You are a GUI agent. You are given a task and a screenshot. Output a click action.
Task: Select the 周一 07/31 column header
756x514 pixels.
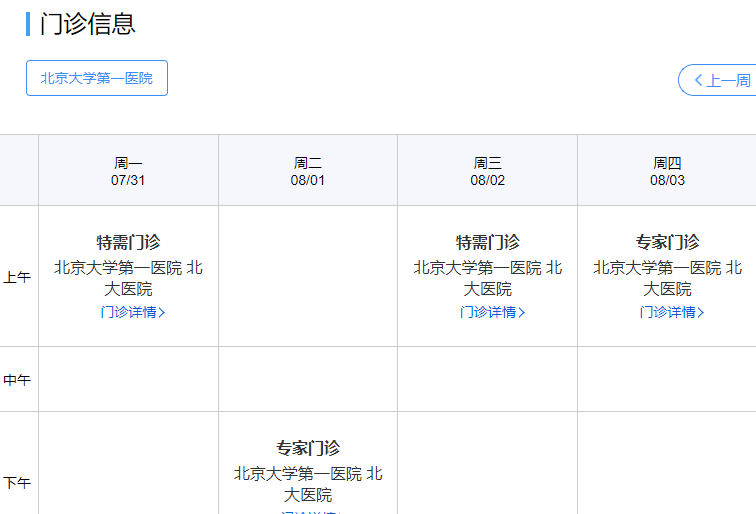(128, 171)
